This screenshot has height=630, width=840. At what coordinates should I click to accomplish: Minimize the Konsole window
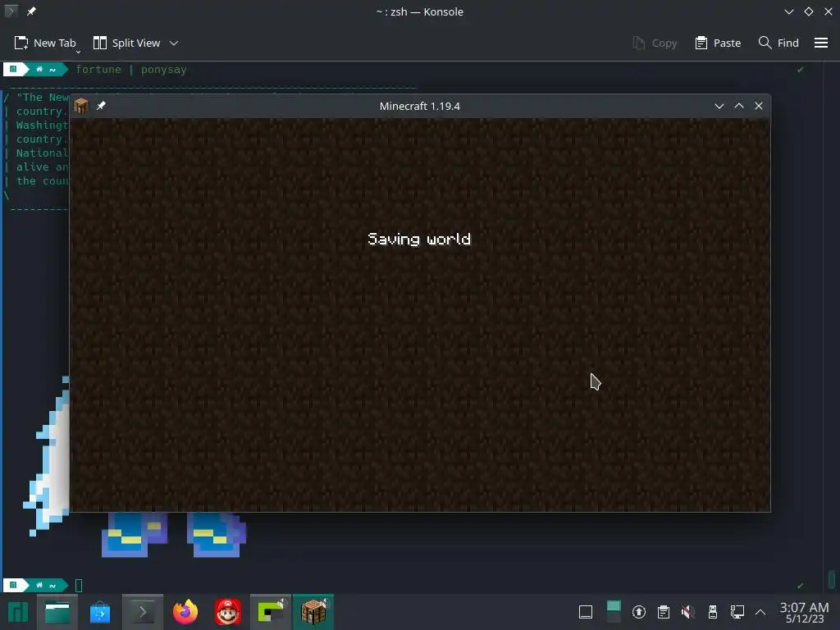788,11
